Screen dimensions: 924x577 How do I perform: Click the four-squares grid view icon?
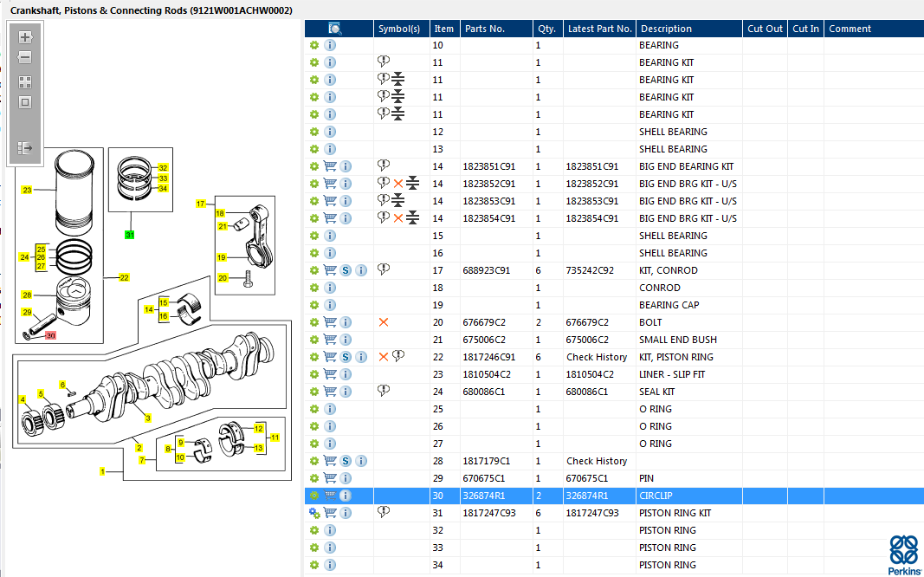(x=25, y=82)
